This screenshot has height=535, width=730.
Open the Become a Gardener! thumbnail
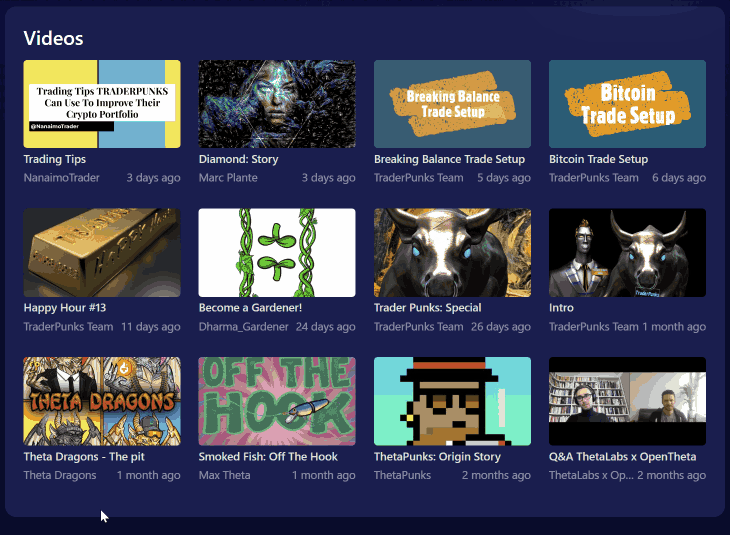coord(277,252)
